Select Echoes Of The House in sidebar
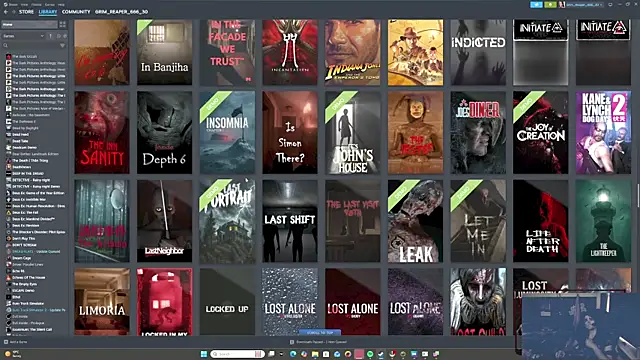This screenshot has height=360, width=640. click(29, 278)
